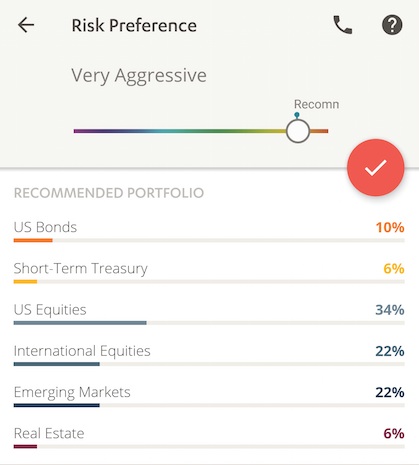
Task: Confirm with the red checkmark button
Action: pyautogui.click(x=376, y=167)
